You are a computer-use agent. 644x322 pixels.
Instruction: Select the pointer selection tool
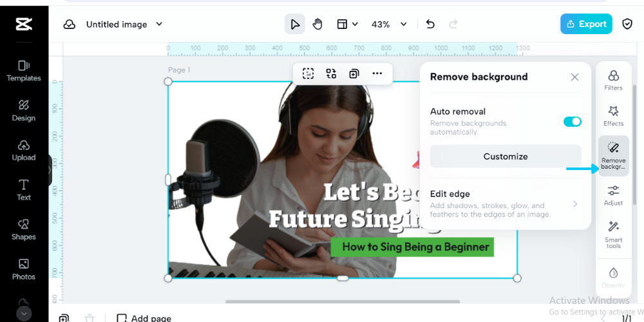295,24
